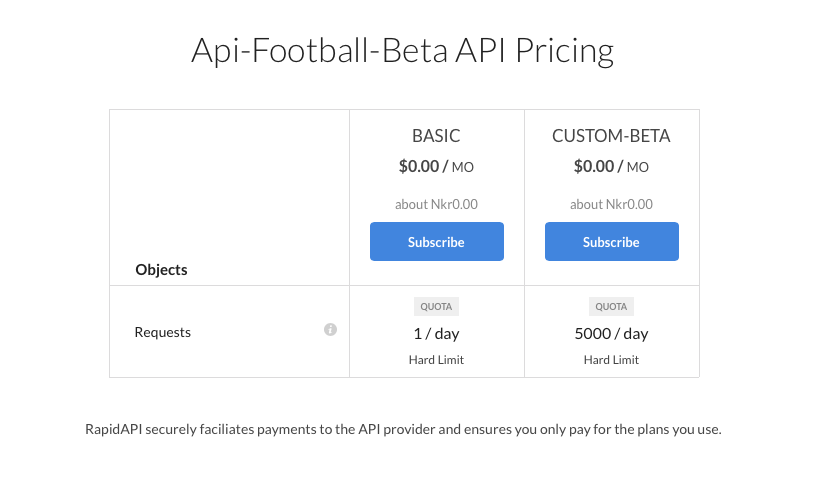The height and width of the screenshot is (483, 818).
Task: Select the CUSTOM-BETA plan heading
Action: pos(611,136)
